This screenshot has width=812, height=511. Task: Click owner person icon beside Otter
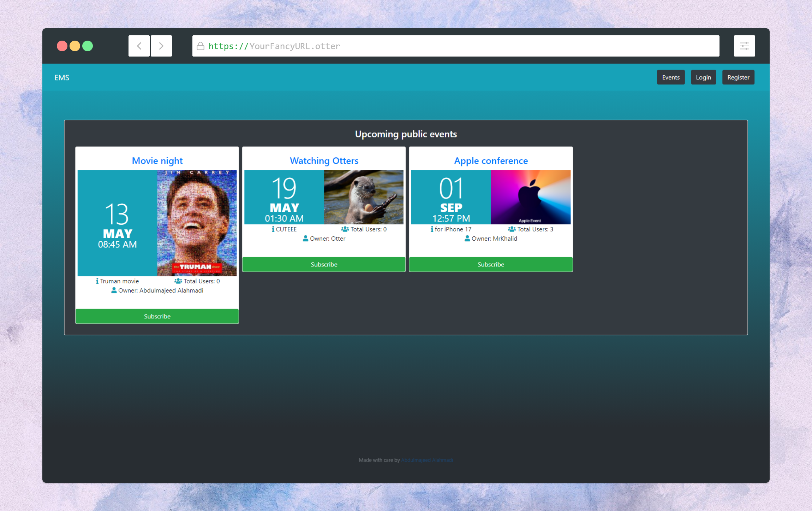pyautogui.click(x=305, y=239)
